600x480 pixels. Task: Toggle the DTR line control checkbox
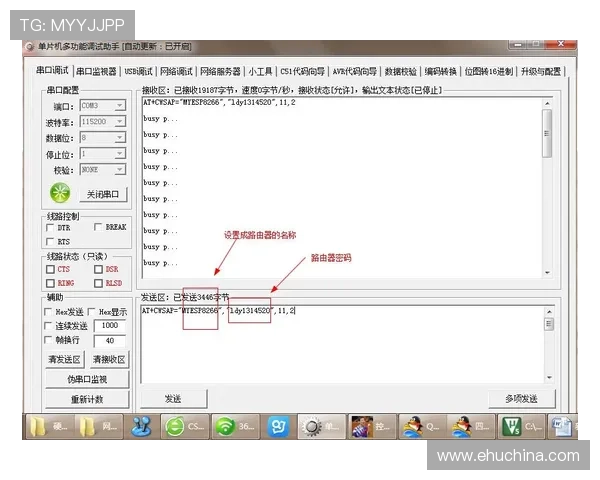pos(50,228)
